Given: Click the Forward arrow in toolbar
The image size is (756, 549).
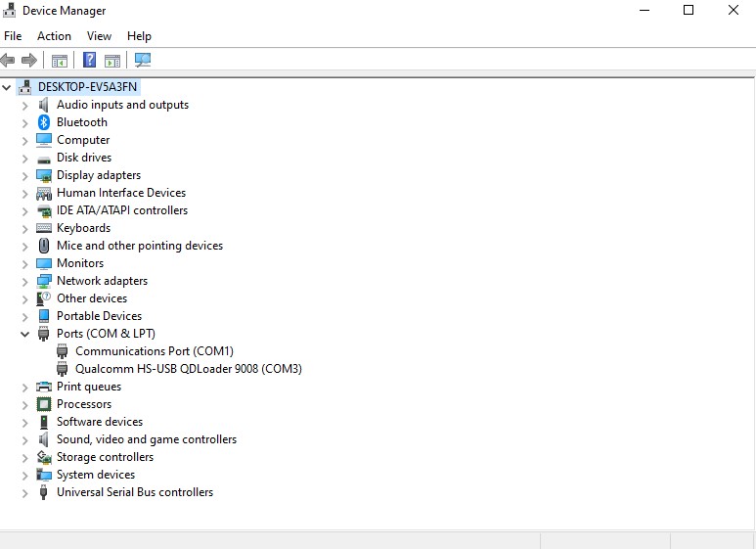Looking at the screenshot, I should click(29, 61).
